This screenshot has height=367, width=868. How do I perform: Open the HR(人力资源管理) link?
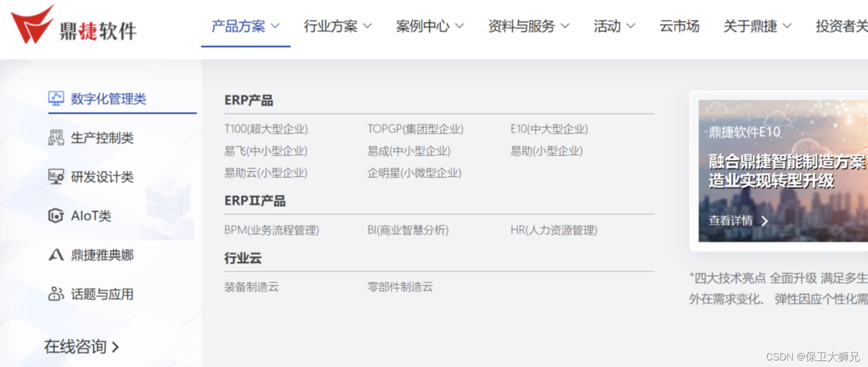(x=554, y=230)
